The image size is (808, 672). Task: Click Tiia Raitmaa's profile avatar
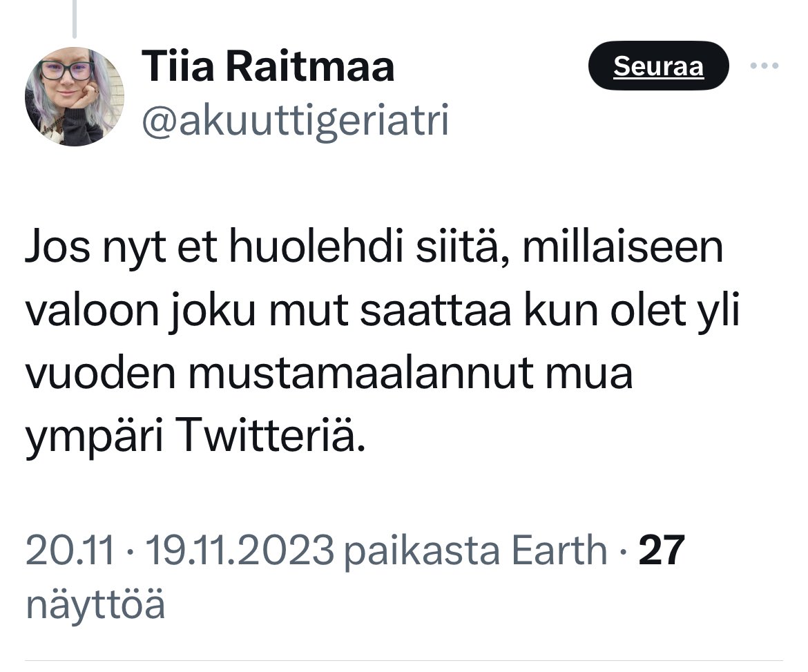75,97
